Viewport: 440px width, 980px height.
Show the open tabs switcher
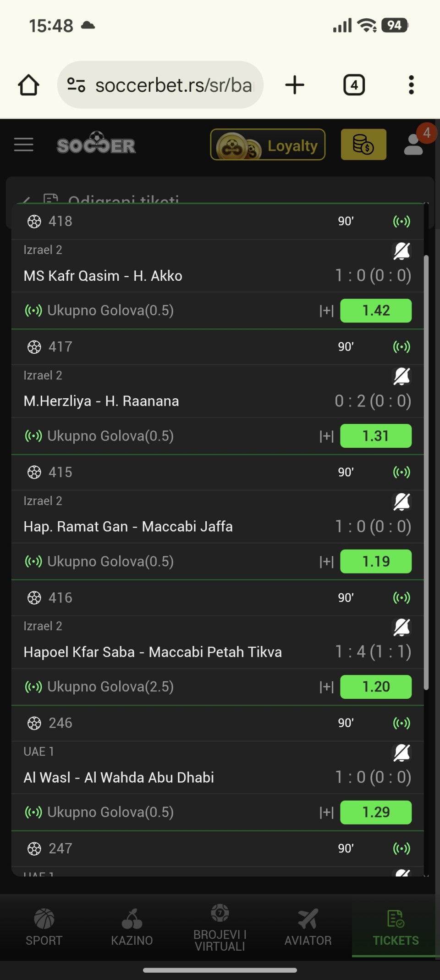tap(354, 85)
